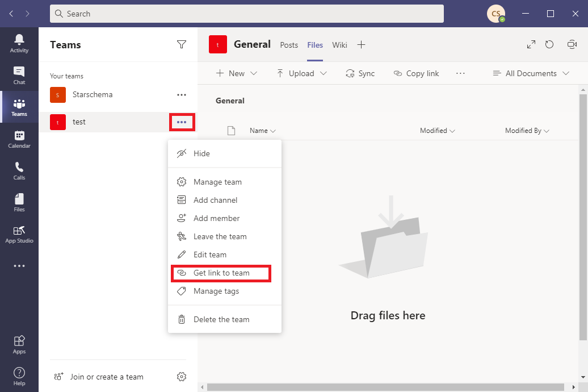This screenshot has width=588, height=392.
Task: Click the Sync button
Action: 360,74
